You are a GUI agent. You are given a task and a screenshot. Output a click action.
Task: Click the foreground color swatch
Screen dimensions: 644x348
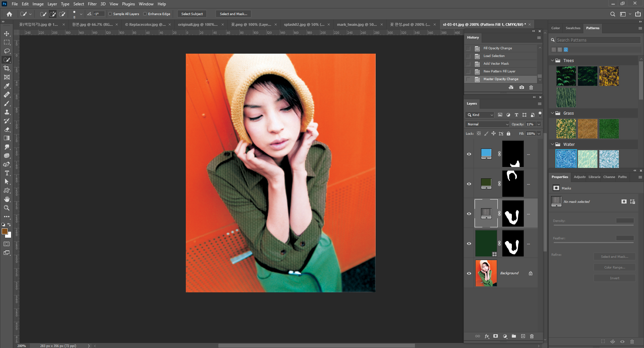pyautogui.click(x=4, y=232)
